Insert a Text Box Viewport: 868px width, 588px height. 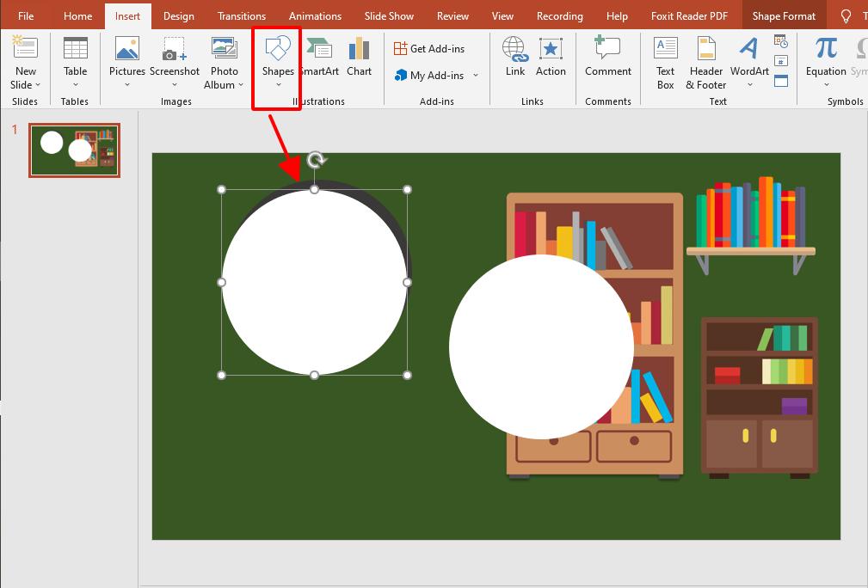(x=665, y=62)
